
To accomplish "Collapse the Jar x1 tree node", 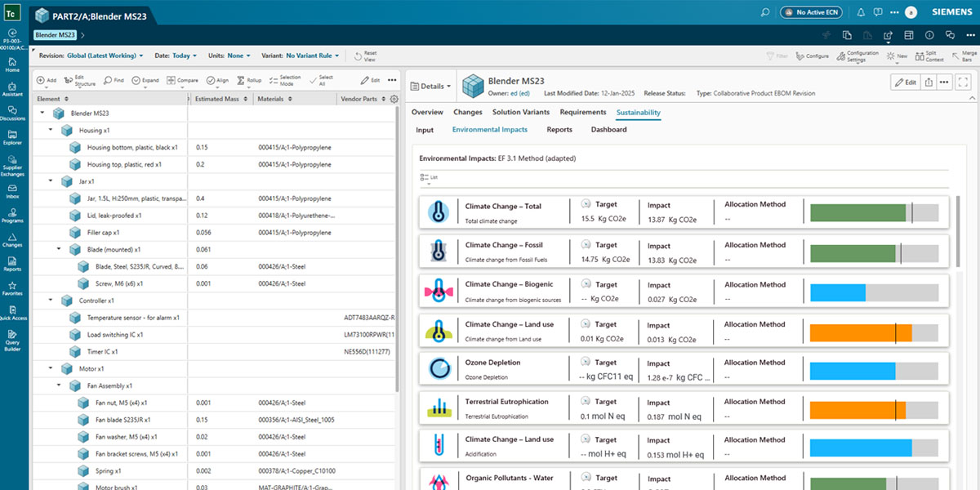I will click(x=50, y=181).
